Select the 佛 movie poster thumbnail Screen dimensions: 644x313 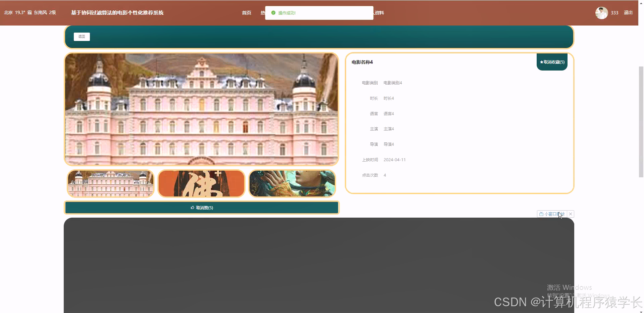click(201, 183)
